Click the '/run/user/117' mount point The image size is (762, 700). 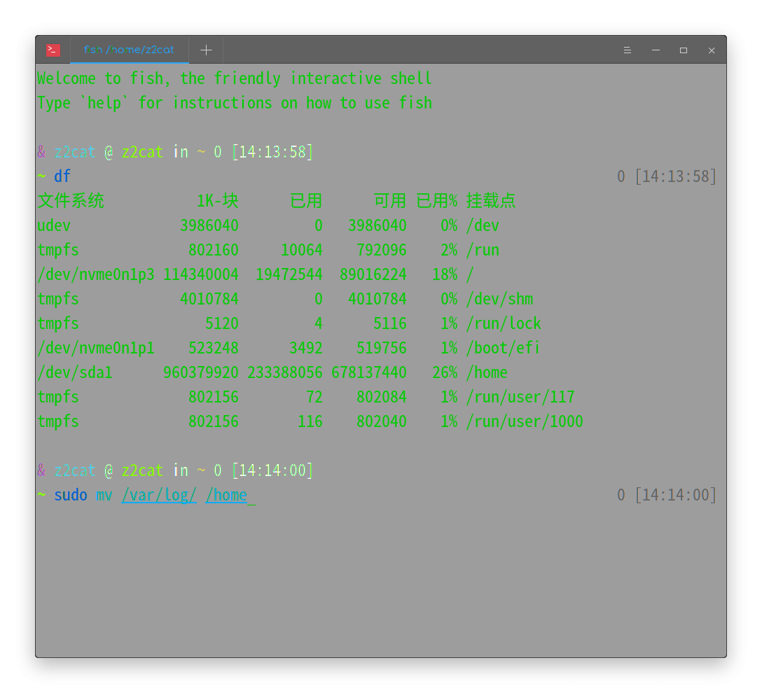[520, 397]
